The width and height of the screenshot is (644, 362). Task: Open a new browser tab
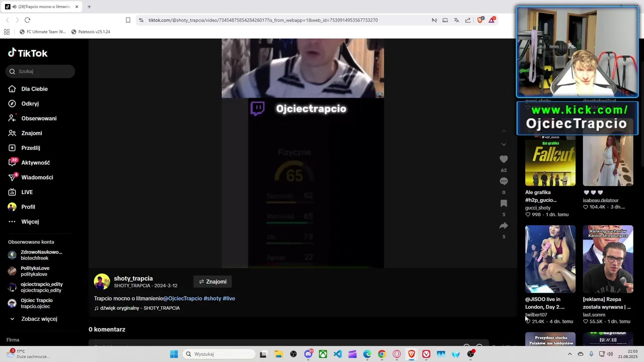point(89,7)
